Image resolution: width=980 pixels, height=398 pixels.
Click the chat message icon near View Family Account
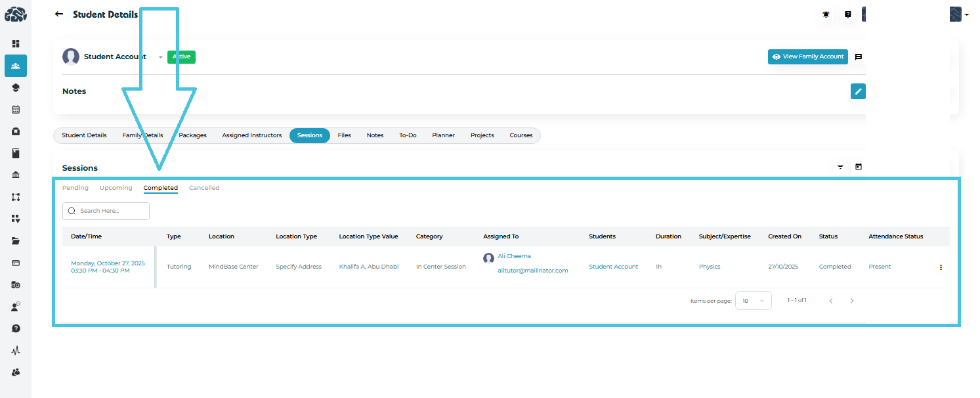pos(858,57)
